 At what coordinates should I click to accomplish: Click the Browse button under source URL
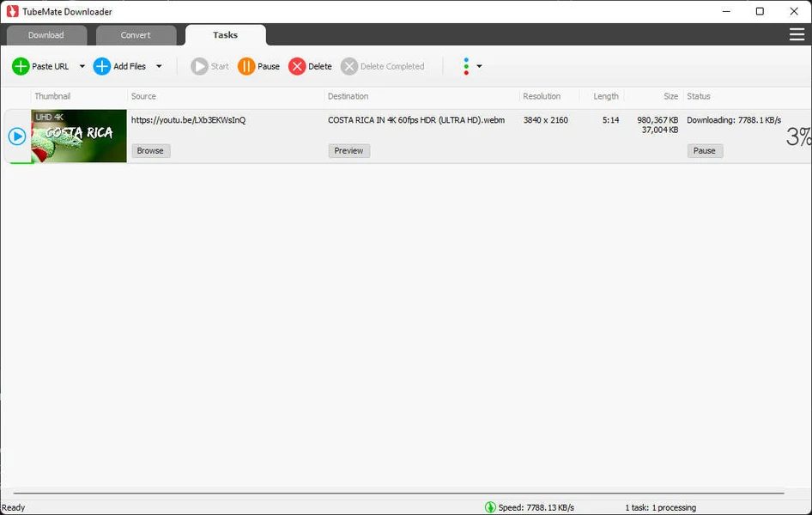[x=151, y=150]
